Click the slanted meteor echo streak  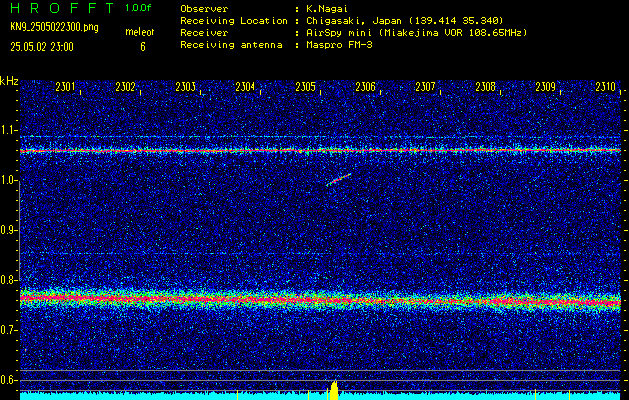339,179
